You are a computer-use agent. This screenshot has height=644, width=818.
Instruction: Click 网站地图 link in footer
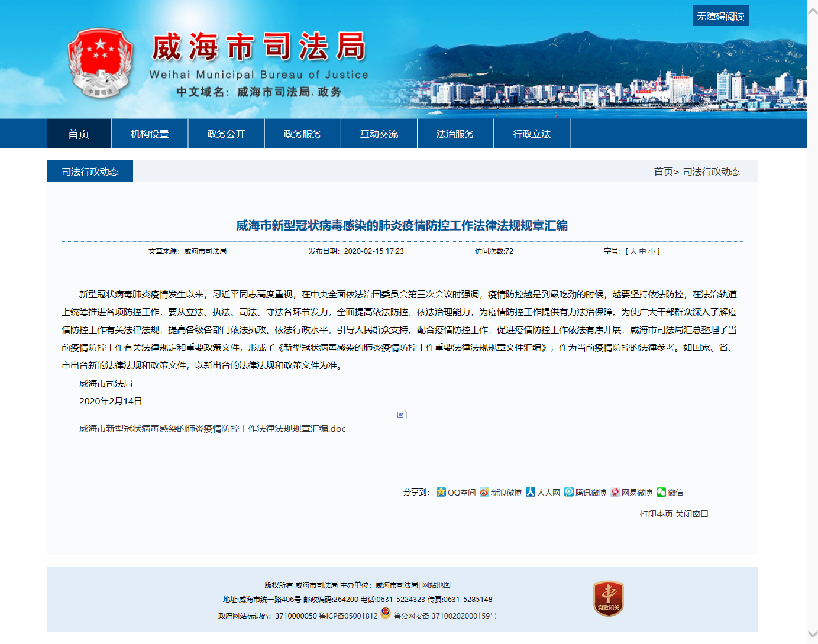[437, 585]
